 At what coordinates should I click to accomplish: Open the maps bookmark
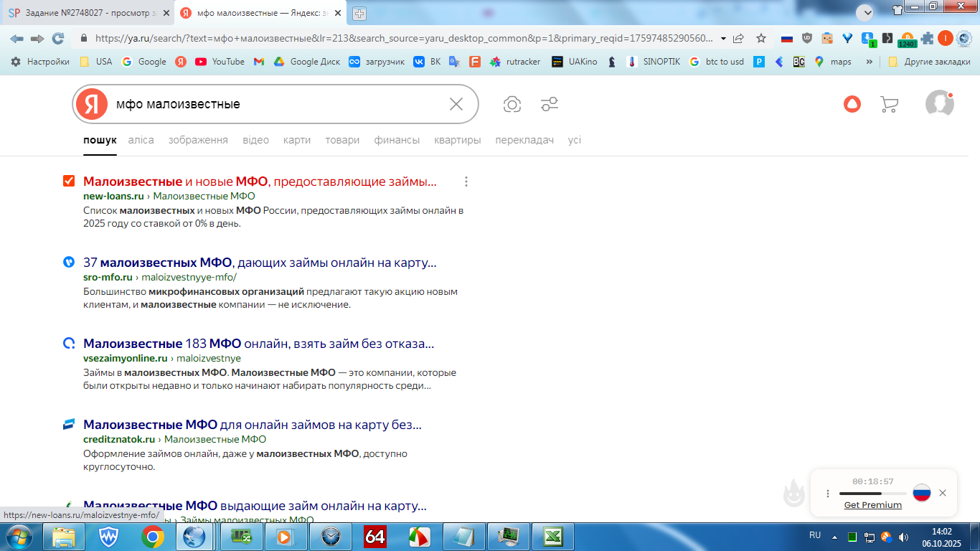pyautogui.click(x=832, y=62)
